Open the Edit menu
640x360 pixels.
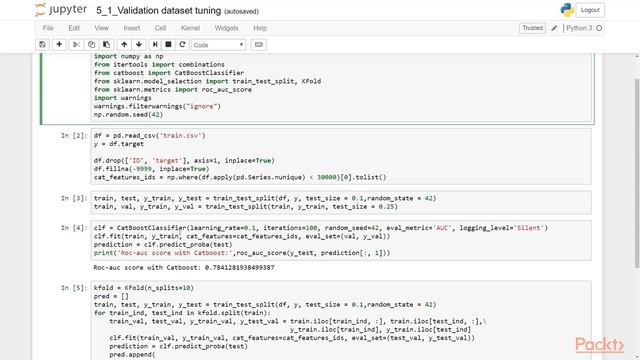tap(74, 28)
